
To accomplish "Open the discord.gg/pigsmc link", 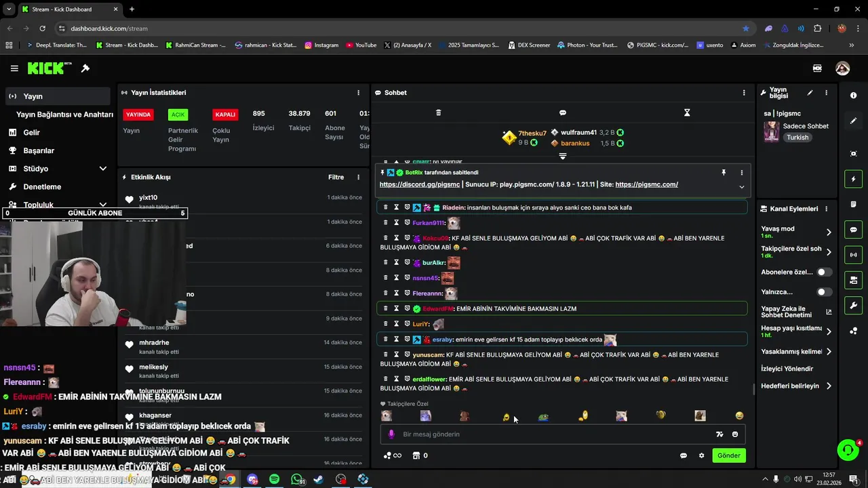I will pos(420,184).
